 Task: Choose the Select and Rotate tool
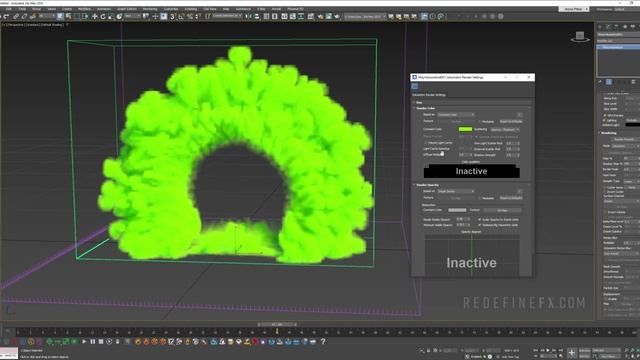click(x=103, y=16)
